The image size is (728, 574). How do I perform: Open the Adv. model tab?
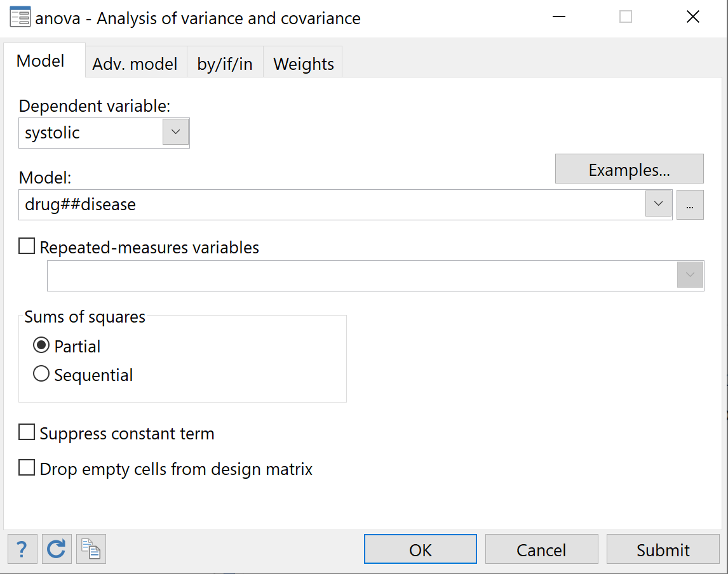[135, 63]
